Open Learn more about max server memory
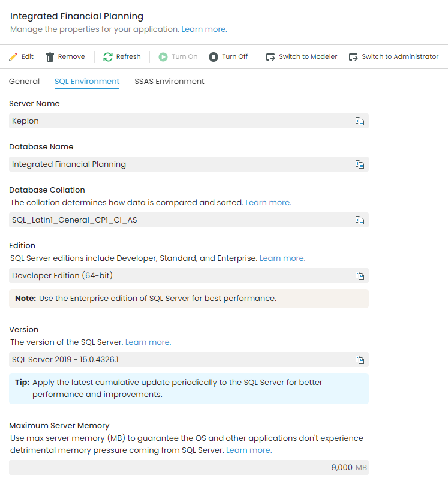Image resolution: width=448 pixels, height=484 pixels. pyautogui.click(x=249, y=450)
